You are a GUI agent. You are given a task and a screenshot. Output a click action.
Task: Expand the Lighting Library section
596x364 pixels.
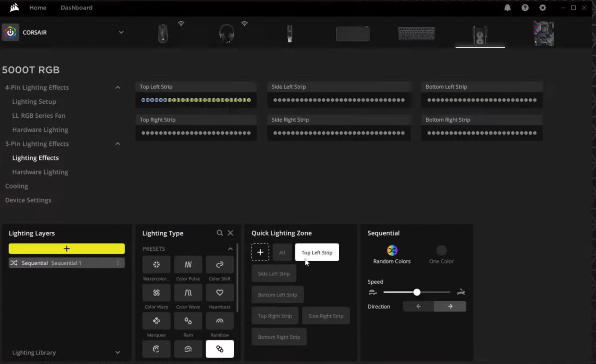(117, 352)
